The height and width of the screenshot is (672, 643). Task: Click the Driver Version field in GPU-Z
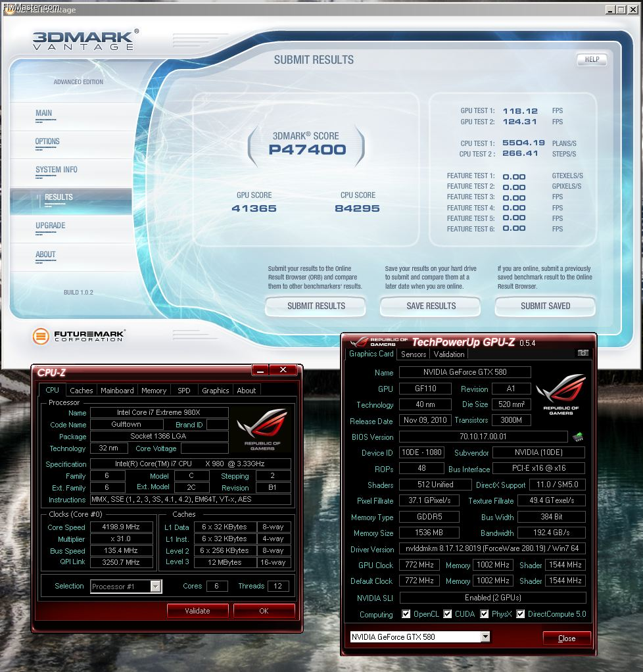pyautogui.click(x=492, y=548)
